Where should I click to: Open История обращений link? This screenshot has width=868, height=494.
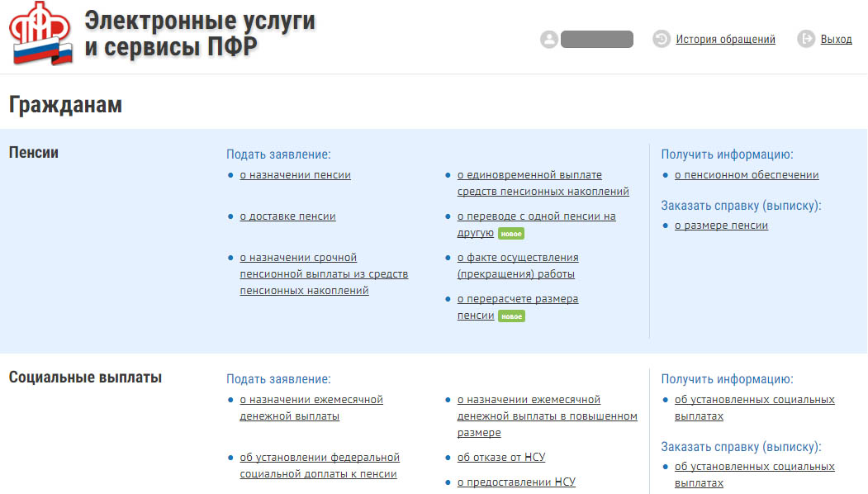tap(725, 40)
